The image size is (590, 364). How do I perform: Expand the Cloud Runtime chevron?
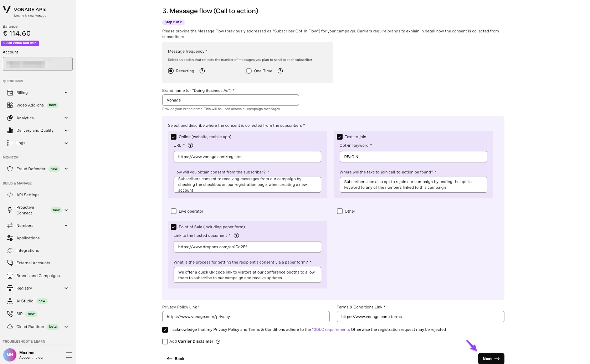tap(66, 327)
